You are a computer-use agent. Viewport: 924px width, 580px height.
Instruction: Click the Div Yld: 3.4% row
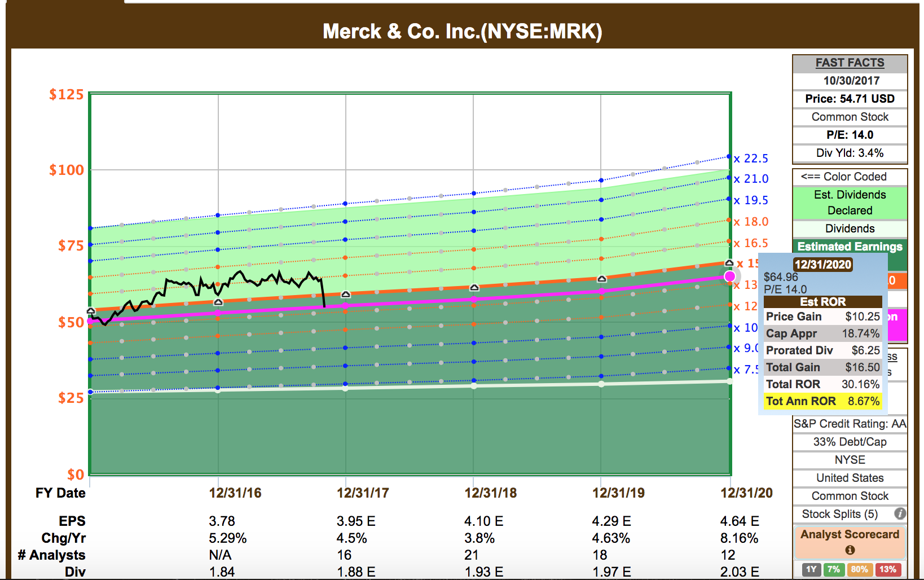[850, 153]
